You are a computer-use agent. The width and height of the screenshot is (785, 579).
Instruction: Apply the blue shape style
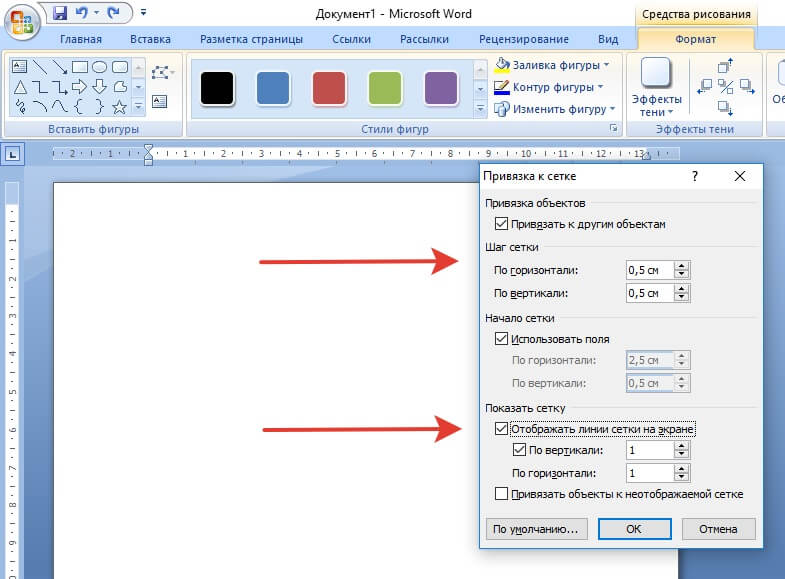tap(273, 88)
